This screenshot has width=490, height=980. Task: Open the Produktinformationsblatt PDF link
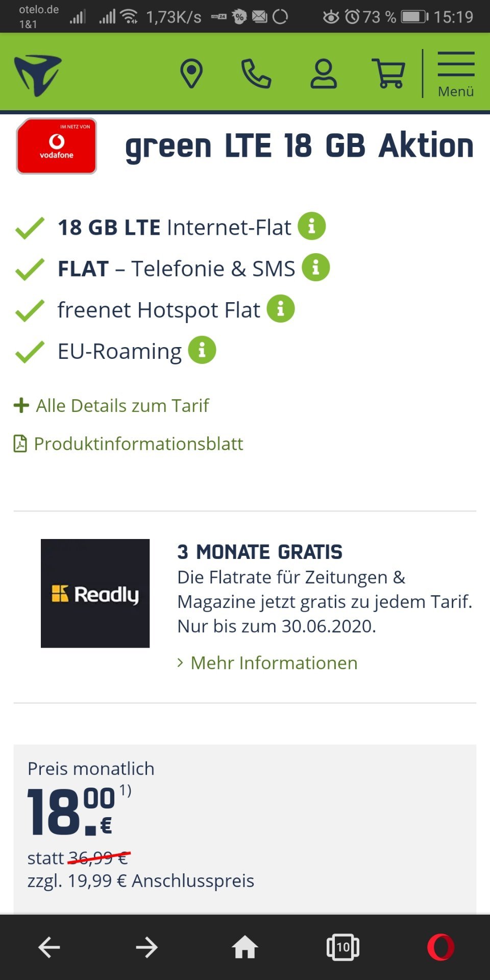128,444
